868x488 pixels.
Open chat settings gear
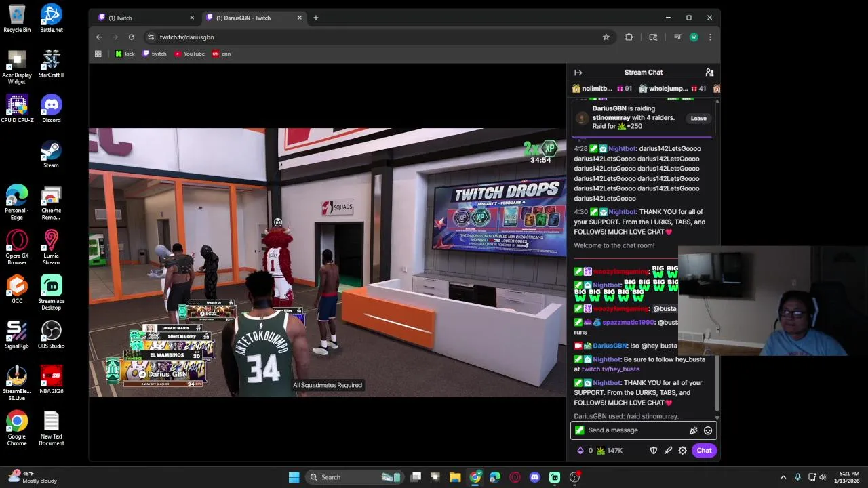pos(683,451)
